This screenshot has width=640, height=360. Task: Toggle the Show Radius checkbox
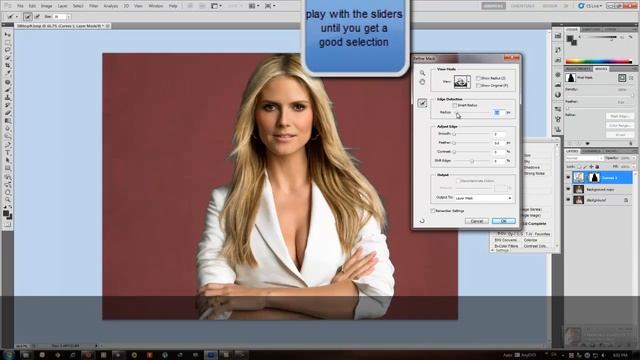tap(478, 78)
